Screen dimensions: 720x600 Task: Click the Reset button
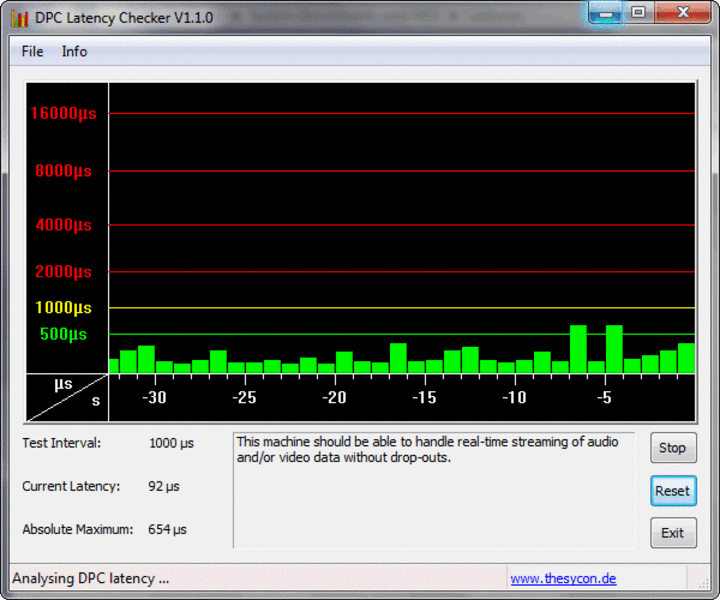tap(673, 491)
